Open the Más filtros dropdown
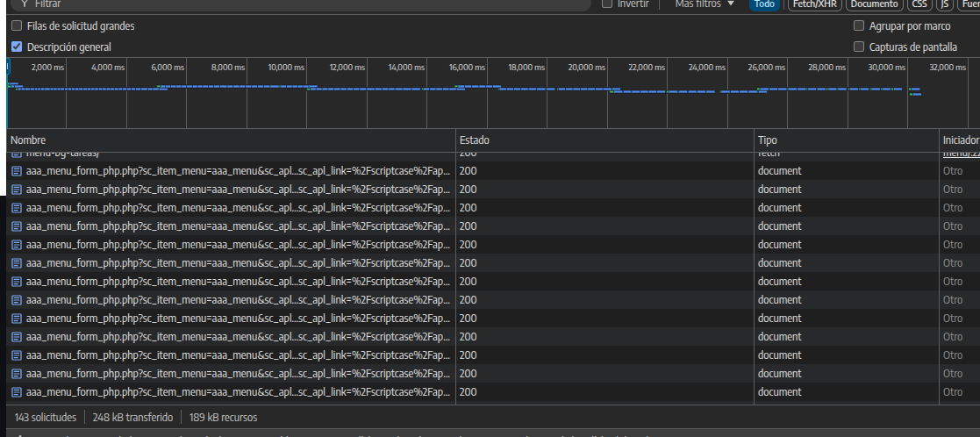The image size is (980, 437). coord(704,4)
